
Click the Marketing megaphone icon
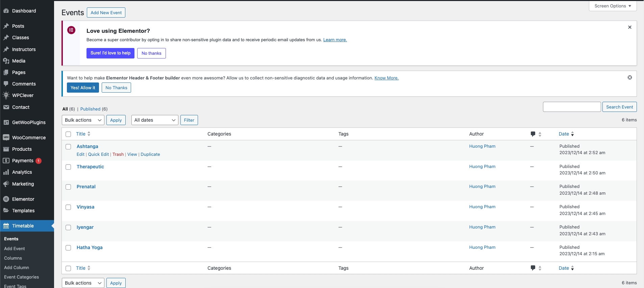click(6, 184)
